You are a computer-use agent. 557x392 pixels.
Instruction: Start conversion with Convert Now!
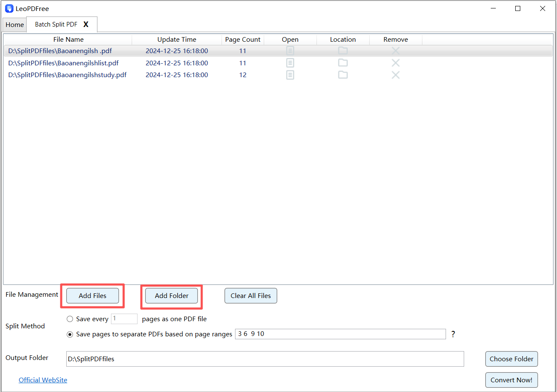pos(511,380)
